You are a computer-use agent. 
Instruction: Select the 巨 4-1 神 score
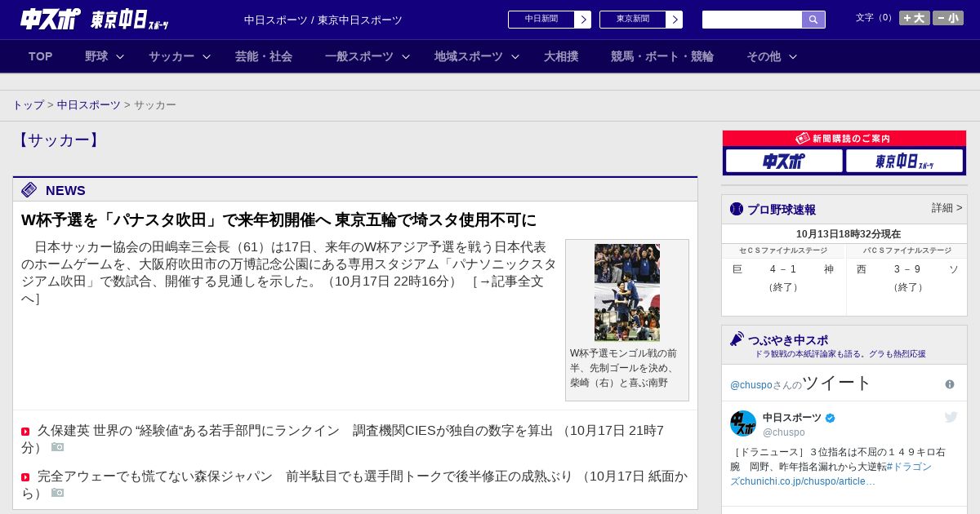click(x=783, y=269)
